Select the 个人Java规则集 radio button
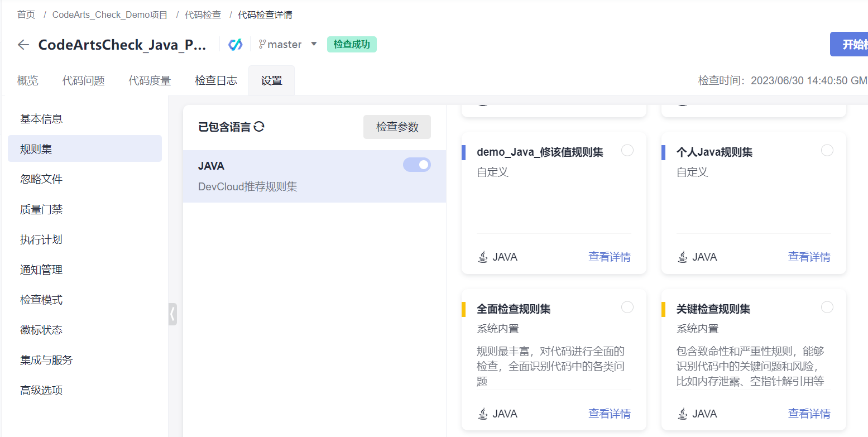Screen dimensions: 868x437 pyautogui.click(x=827, y=150)
